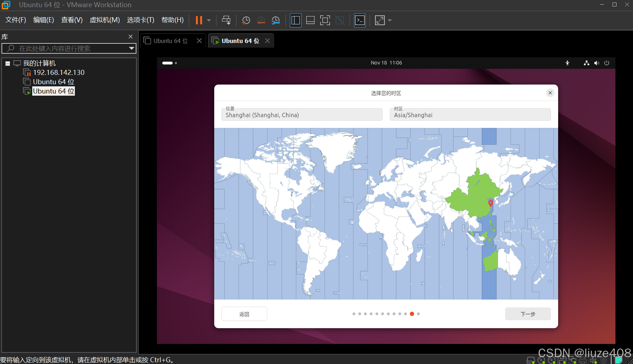633x364 pixels.
Task: Select the active Ubuntu 64 位 tab
Action: [x=240, y=41]
